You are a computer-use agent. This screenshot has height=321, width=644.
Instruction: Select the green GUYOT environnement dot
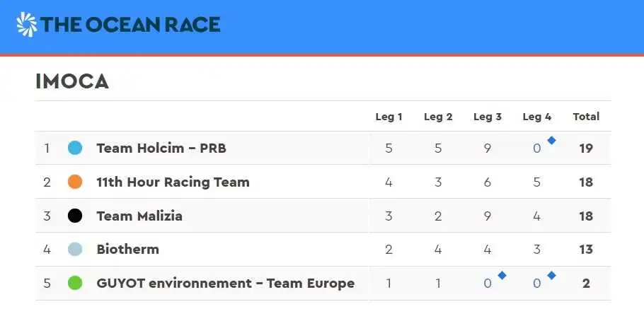coord(75,284)
